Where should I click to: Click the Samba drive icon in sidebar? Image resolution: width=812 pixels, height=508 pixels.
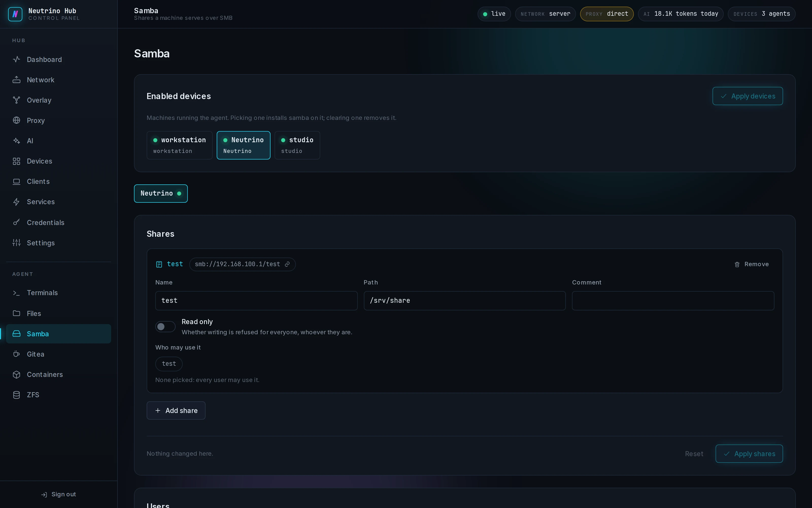[16, 334]
